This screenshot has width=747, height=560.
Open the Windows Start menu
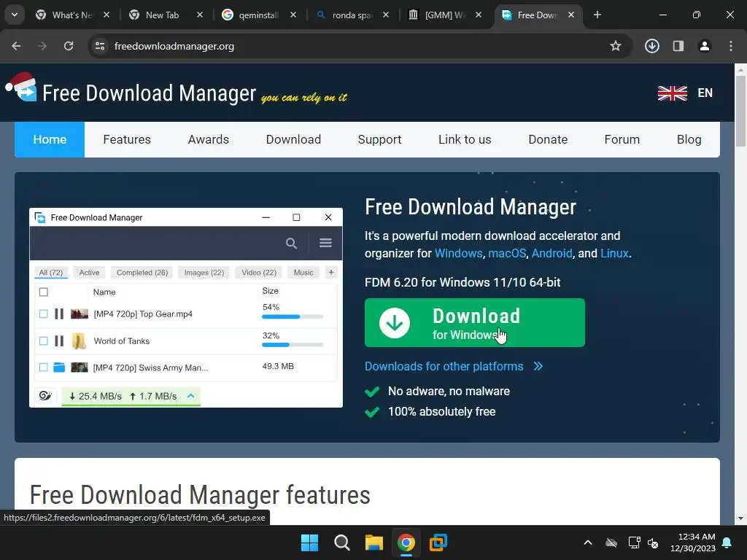tap(309, 542)
